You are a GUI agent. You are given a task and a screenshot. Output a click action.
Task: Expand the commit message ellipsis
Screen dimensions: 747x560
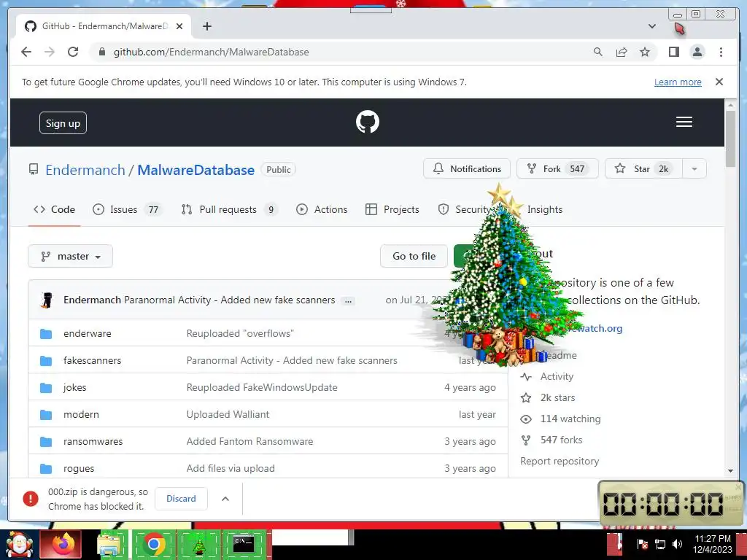click(x=348, y=301)
